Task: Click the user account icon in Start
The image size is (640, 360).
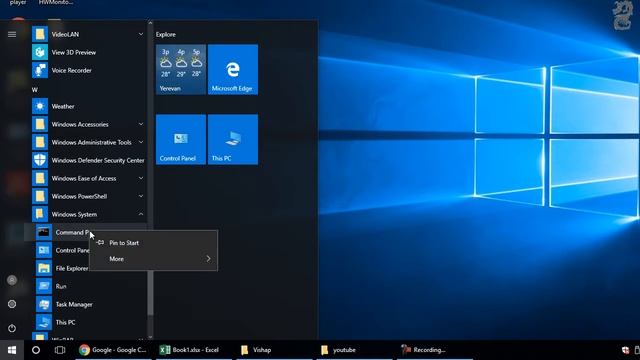Action: pos(12,280)
